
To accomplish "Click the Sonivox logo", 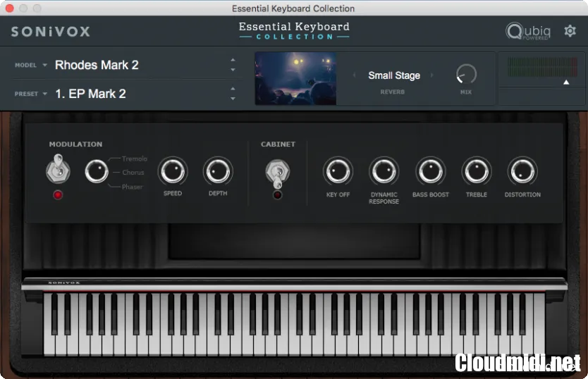I will click(51, 32).
